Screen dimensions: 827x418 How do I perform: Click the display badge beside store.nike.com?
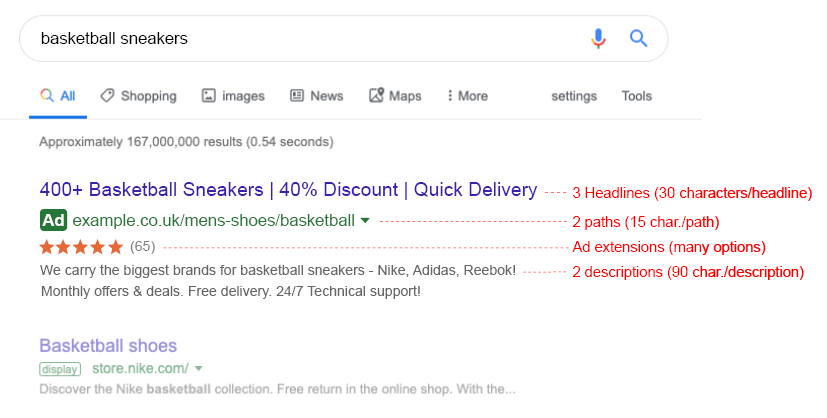pos(60,369)
